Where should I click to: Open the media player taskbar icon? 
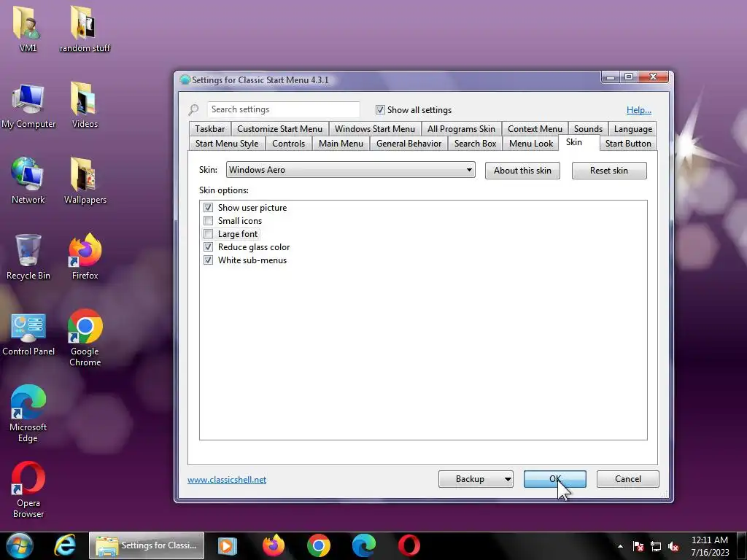pyautogui.click(x=228, y=545)
